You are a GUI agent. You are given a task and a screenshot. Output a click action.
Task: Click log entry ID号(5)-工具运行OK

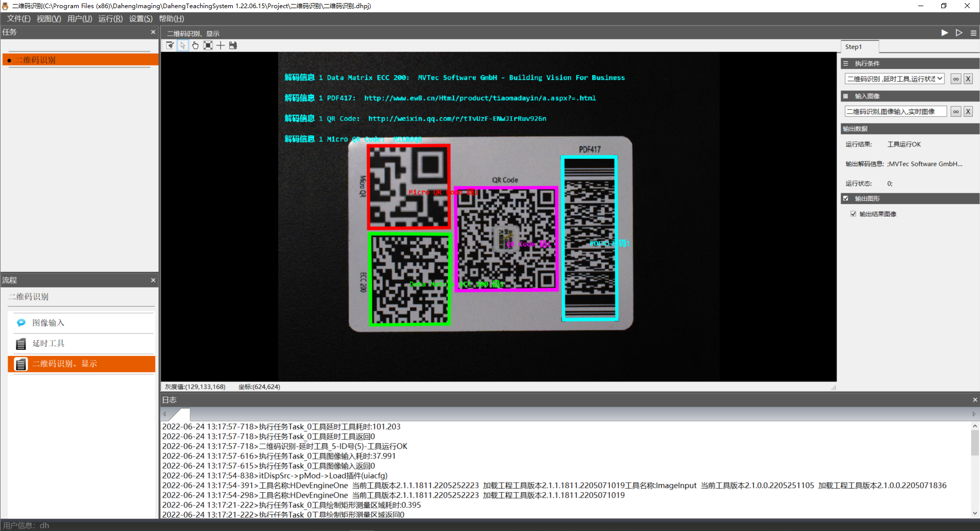[x=285, y=446]
